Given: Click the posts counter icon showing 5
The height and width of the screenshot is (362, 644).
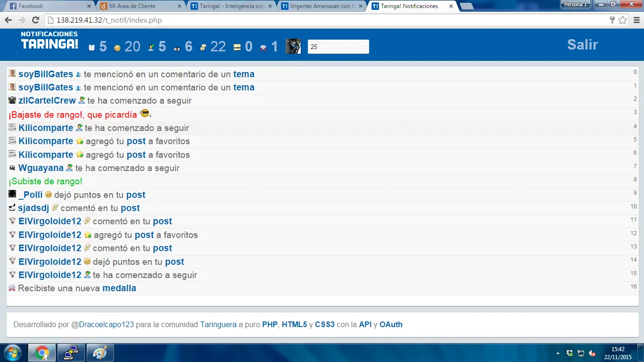Looking at the screenshot, I should 92,47.
